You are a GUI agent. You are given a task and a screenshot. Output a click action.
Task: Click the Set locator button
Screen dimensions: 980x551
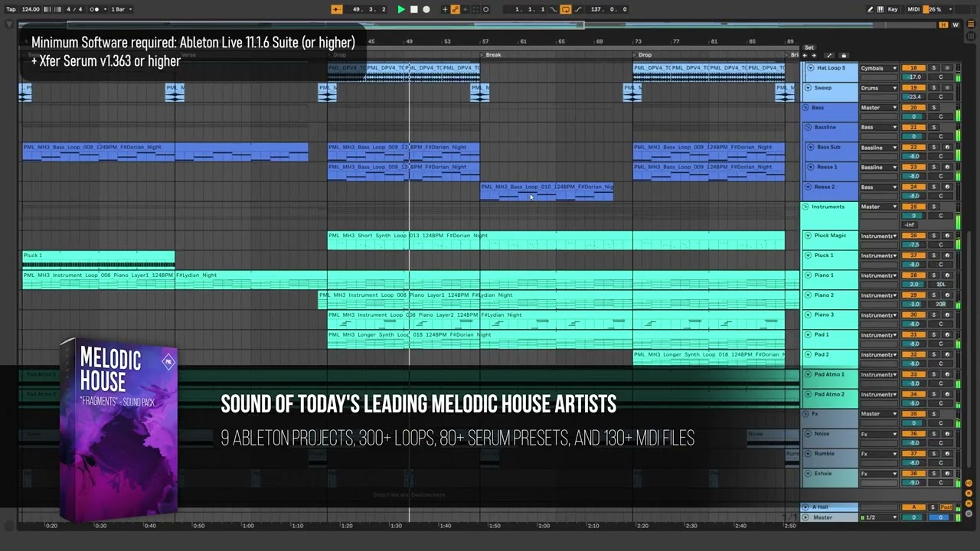click(809, 47)
